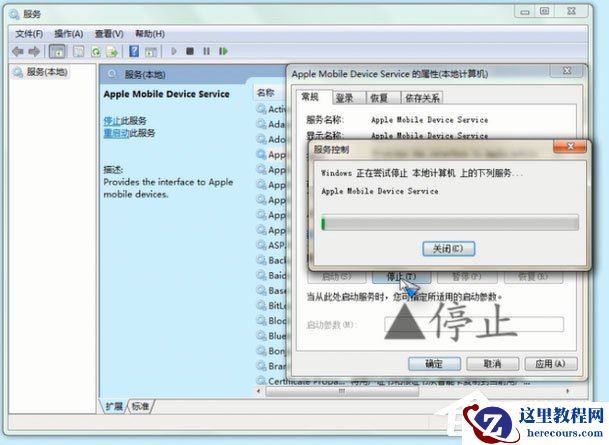Click the toolbar icon right of Help
This screenshot has width=609, height=445.
point(151,51)
